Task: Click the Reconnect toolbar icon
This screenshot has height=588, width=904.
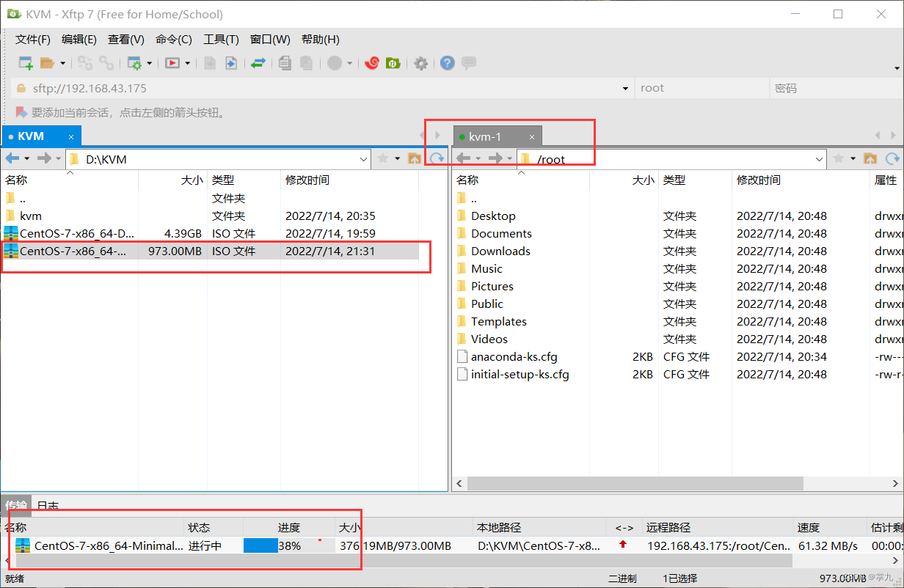Action: tap(85, 63)
